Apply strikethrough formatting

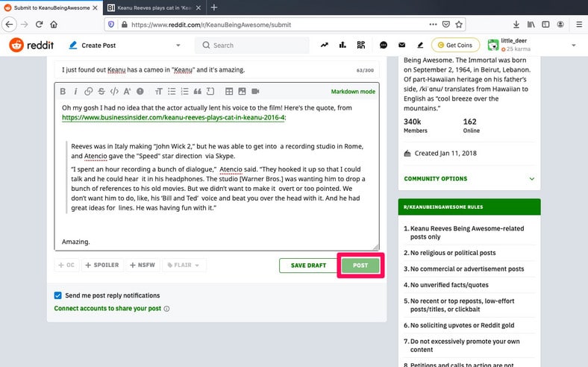coord(101,91)
